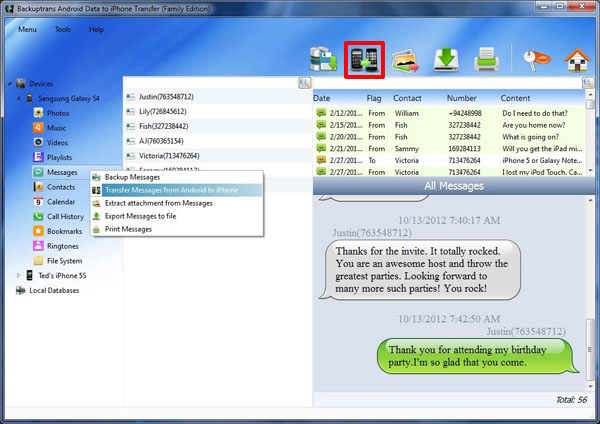Image resolution: width=600 pixels, height=424 pixels.
Task: Click the Backup database toolbar icon
Action: point(323,59)
